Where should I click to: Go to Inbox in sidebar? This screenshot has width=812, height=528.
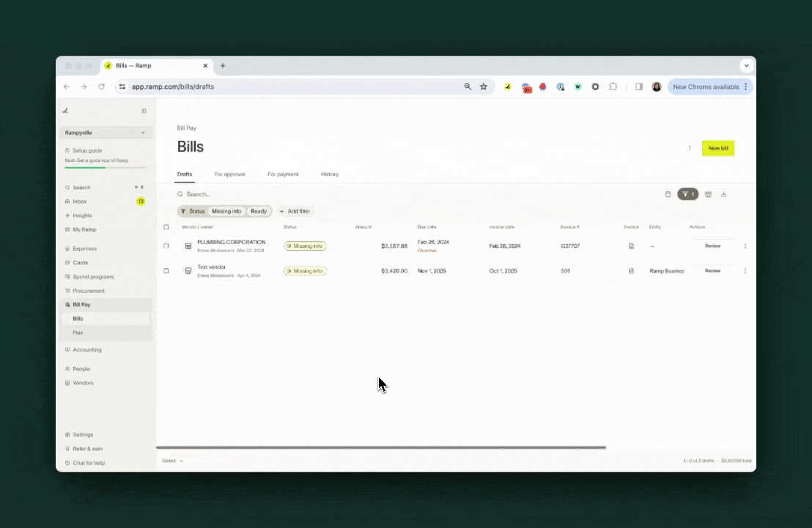pyautogui.click(x=79, y=202)
